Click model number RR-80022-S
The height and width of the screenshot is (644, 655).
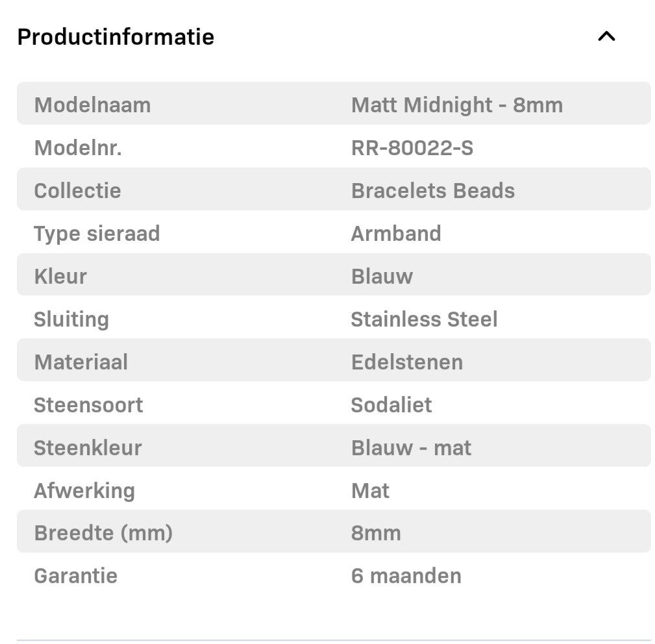pos(412,148)
